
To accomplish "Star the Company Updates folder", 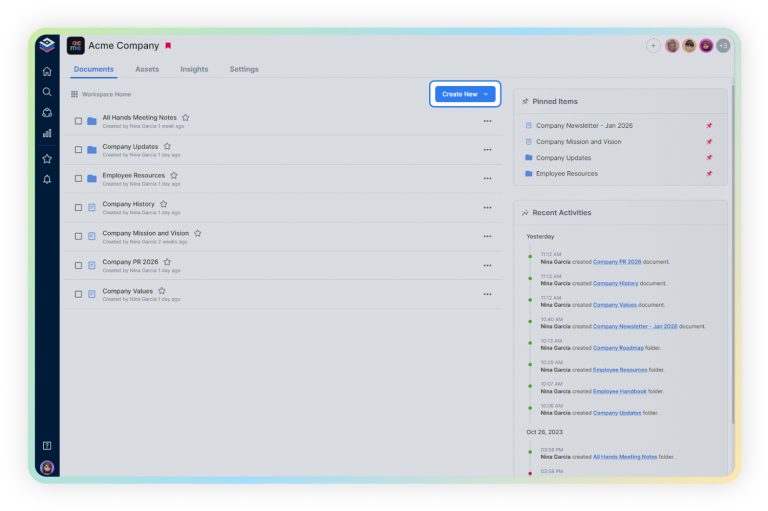I will pyautogui.click(x=167, y=146).
